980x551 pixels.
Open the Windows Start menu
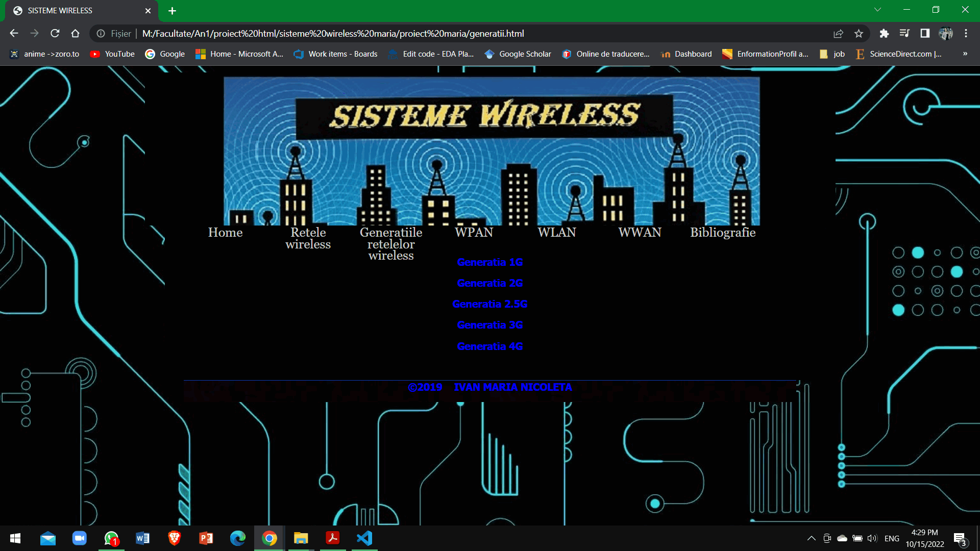[x=15, y=538]
